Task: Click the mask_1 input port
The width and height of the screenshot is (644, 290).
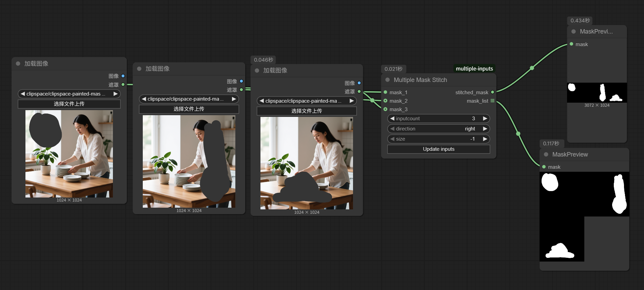Action: 386,92
